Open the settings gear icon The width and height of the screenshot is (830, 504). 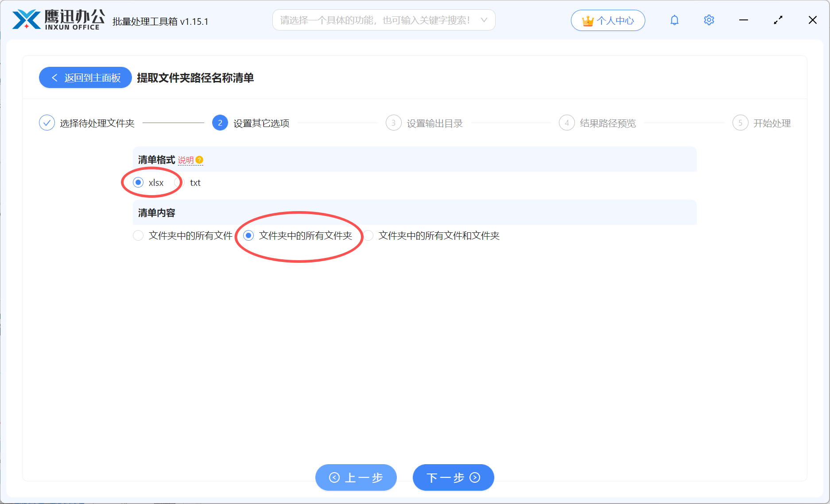tap(709, 20)
